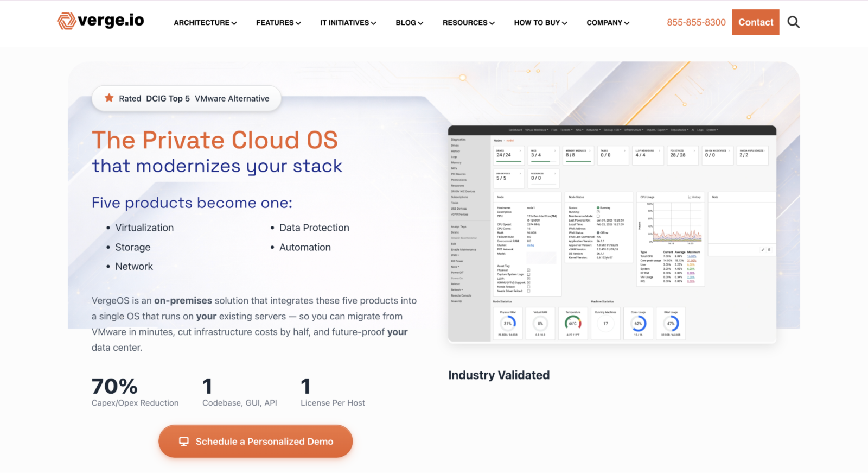Expand the How To Buy menu
868x473 pixels.
[x=540, y=23]
